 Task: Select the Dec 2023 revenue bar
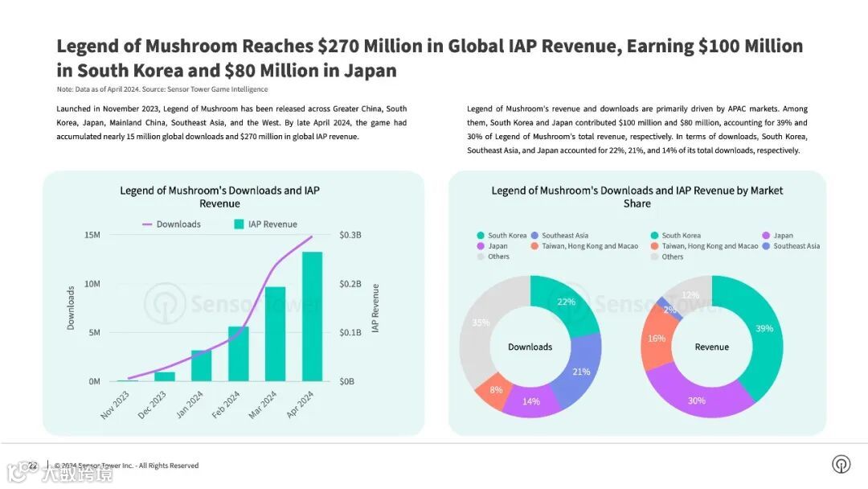click(x=165, y=376)
